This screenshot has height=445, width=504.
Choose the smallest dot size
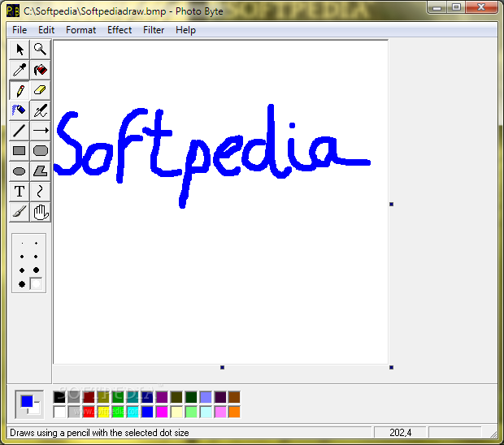22,244
